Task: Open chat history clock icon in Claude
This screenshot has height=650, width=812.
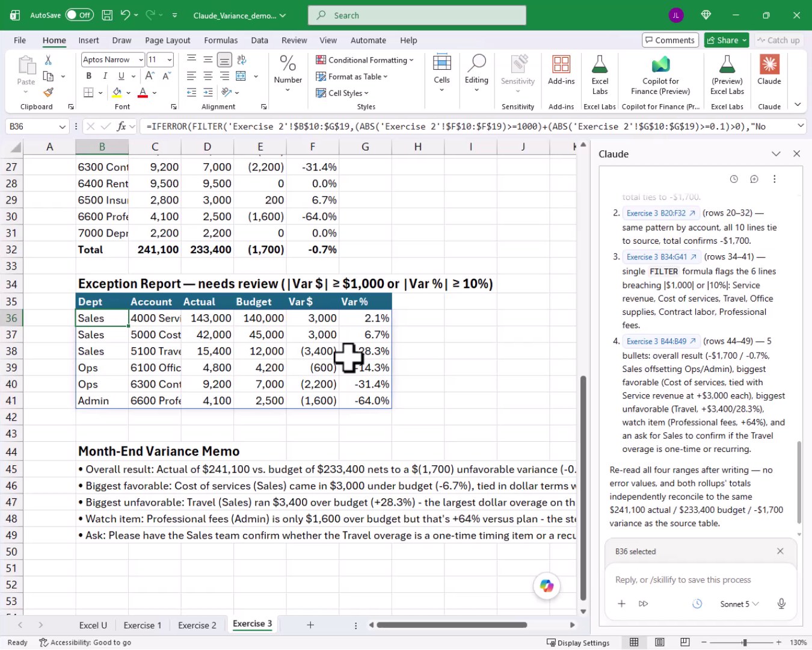Action: 734,179
